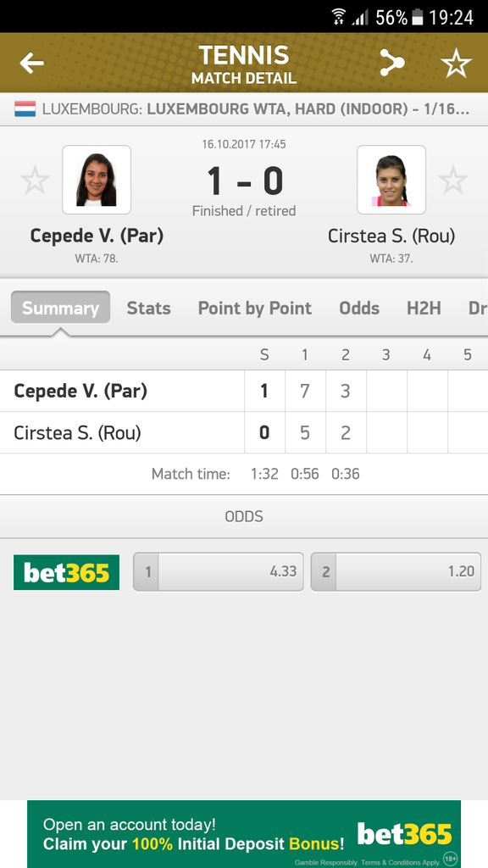Image resolution: width=488 pixels, height=868 pixels.
Task: Open Cepede V. player photo
Action: 97,180
